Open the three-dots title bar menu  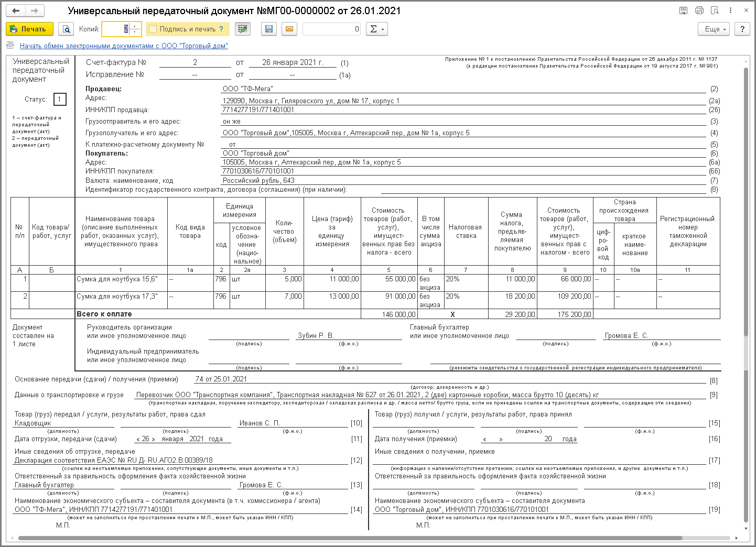(x=730, y=10)
